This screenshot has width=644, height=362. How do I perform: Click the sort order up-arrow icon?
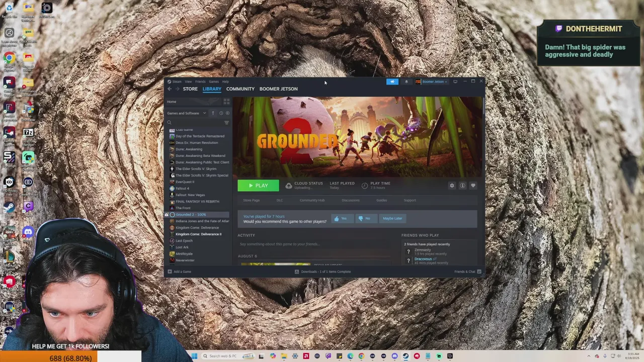tap(213, 113)
